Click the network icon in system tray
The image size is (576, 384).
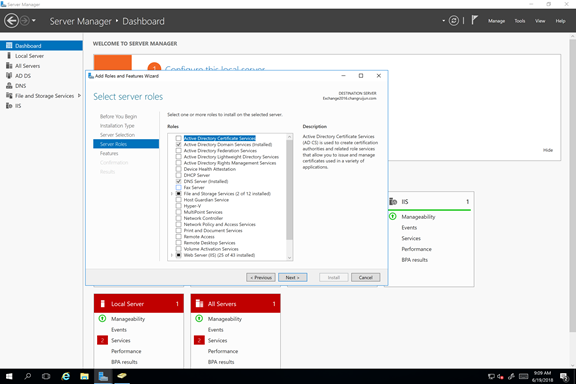(491, 376)
